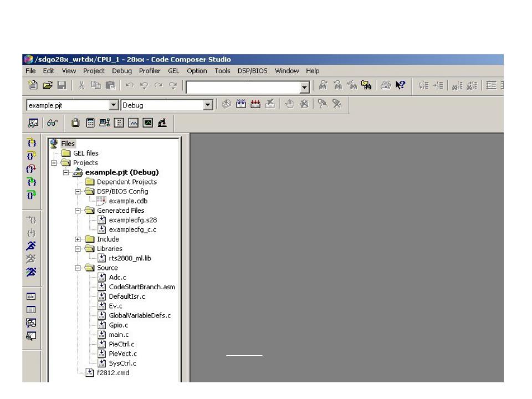
Task: Open the Option menu
Action: point(197,71)
